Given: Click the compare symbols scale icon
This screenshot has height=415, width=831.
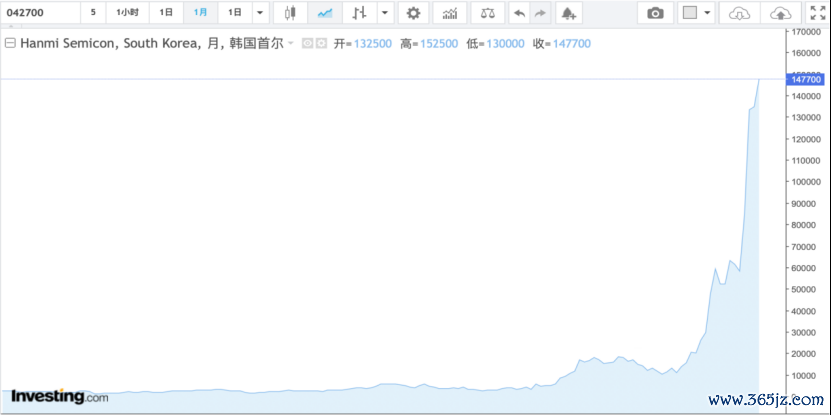Looking at the screenshot, I should click(487, 13).
